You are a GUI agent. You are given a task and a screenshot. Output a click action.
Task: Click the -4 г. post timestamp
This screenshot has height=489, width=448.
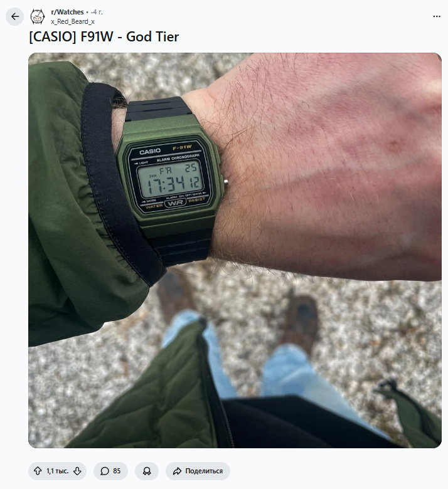96,12
